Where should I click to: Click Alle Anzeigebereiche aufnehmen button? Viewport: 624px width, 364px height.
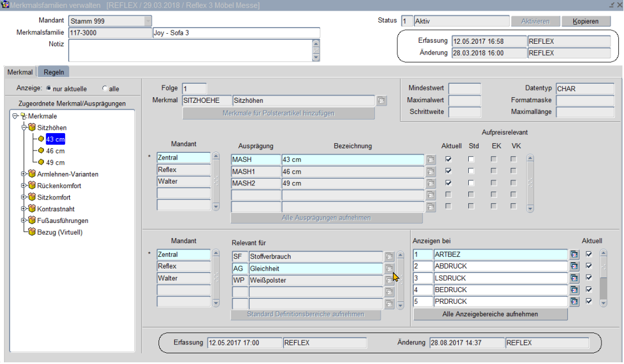coord(490,314)
